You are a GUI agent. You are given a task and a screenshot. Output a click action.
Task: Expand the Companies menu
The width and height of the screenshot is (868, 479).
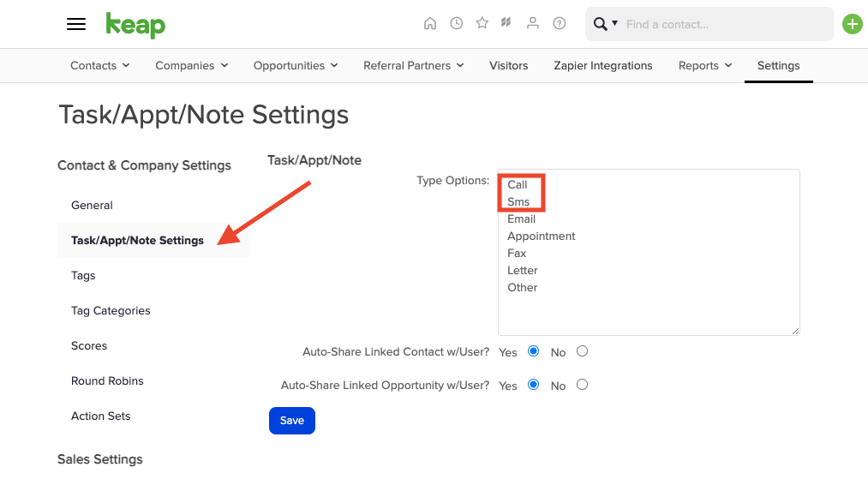pos(192,65)
